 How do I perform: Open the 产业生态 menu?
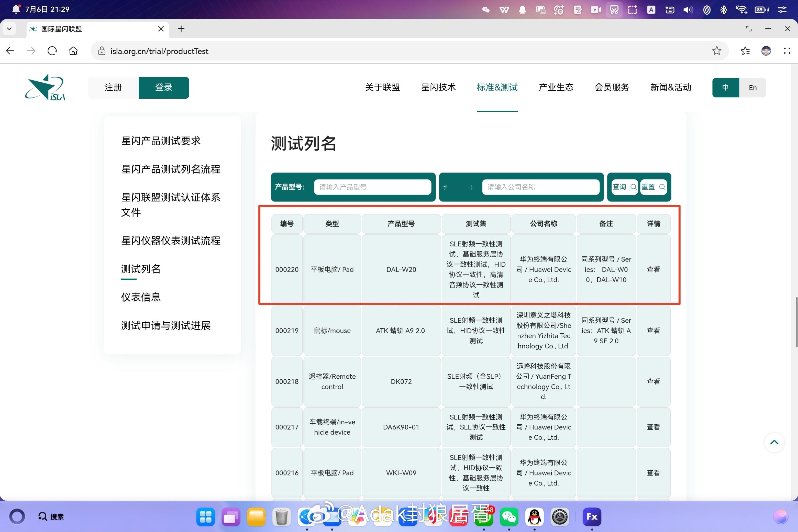point(556,87)
